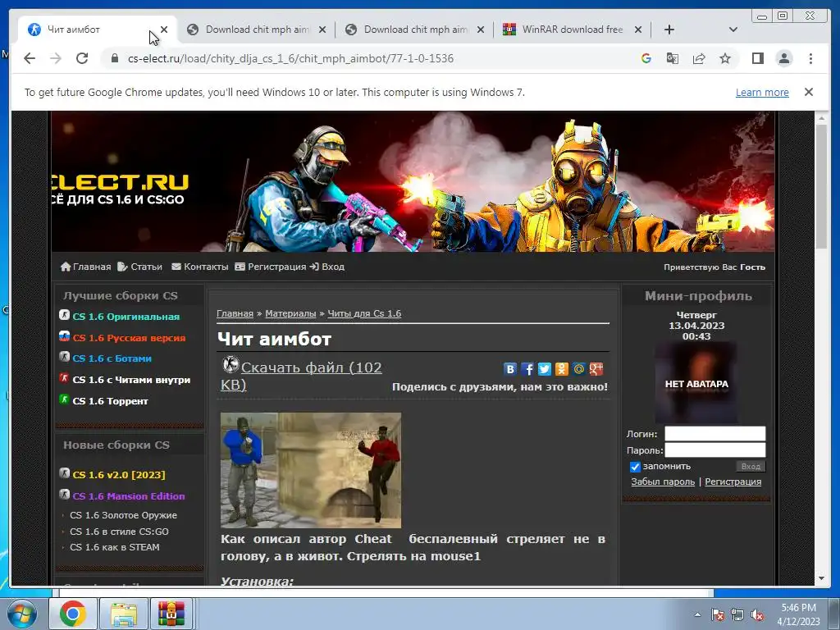Open the Windows Start menu

tap(22, 614)
